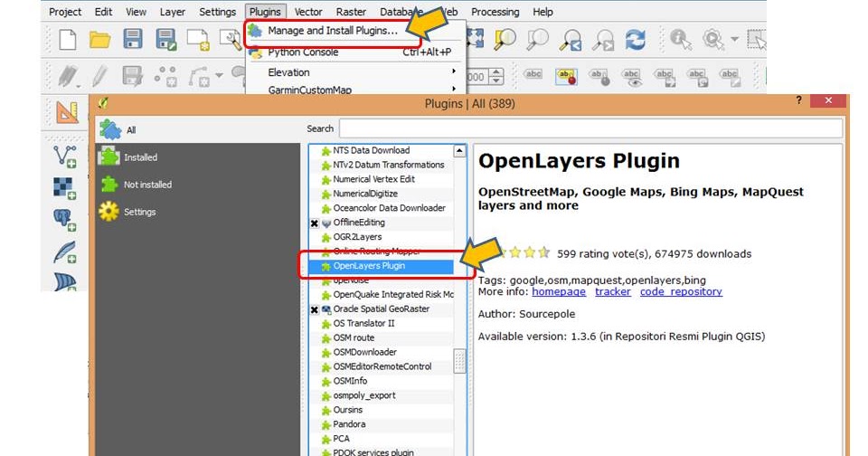Click the Save Layer Edits icon
Screen dimensions: 868x456
(132, 76)
